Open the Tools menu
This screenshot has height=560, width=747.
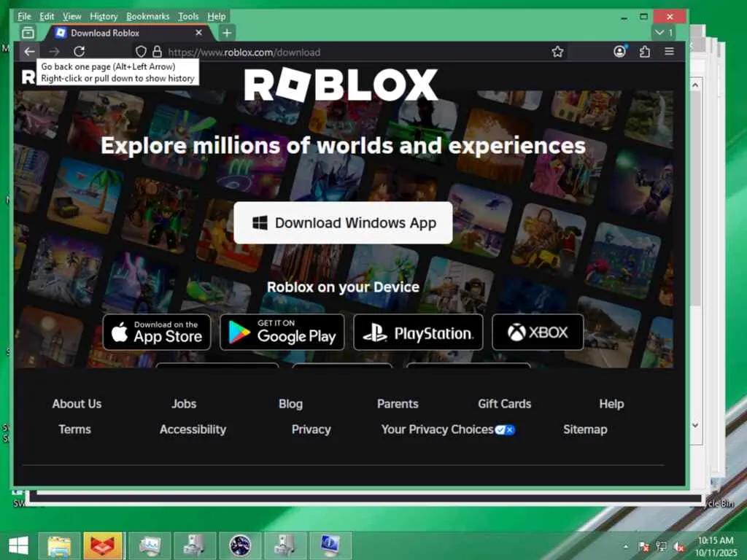coord(188,17)
